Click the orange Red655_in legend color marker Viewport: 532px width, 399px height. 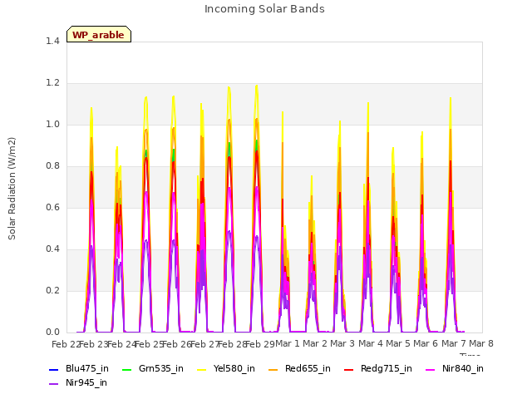coord(273,369)
